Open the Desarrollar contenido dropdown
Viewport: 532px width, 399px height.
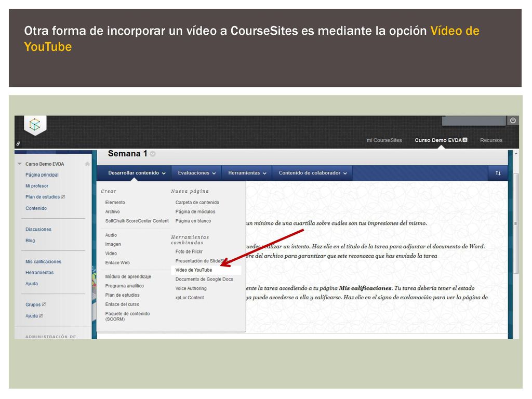[137, 173]
